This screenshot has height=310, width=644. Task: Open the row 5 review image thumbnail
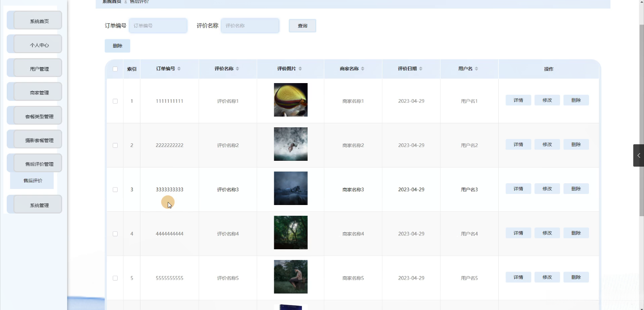pos(291,276)
